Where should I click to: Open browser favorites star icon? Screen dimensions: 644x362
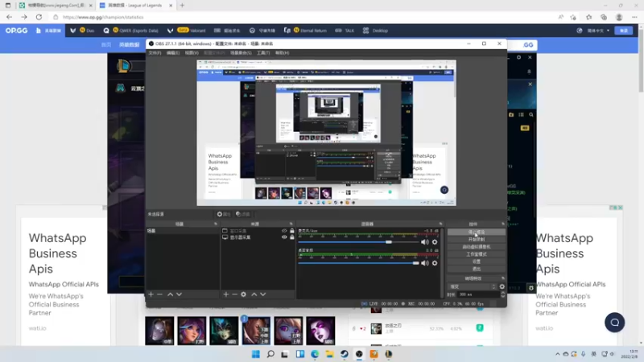click(588, 17)
